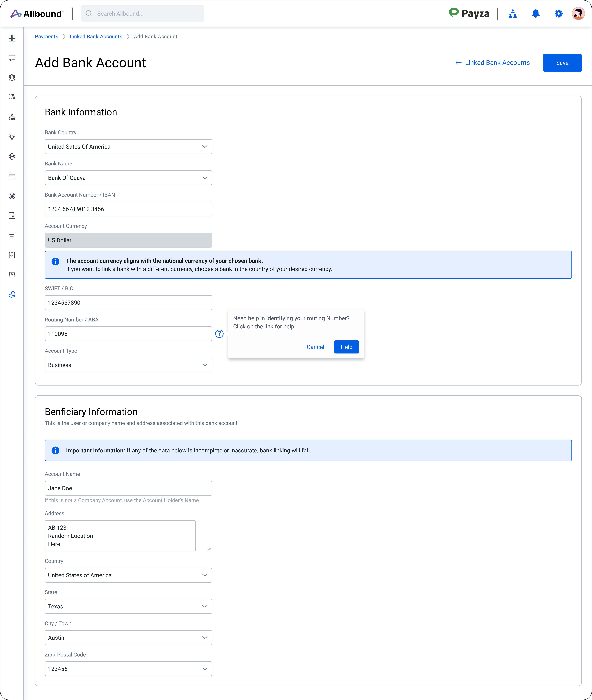The image size is (592, 700).
Task: Click the Save button
Action: pyautogui.click(x=562, y=63)
